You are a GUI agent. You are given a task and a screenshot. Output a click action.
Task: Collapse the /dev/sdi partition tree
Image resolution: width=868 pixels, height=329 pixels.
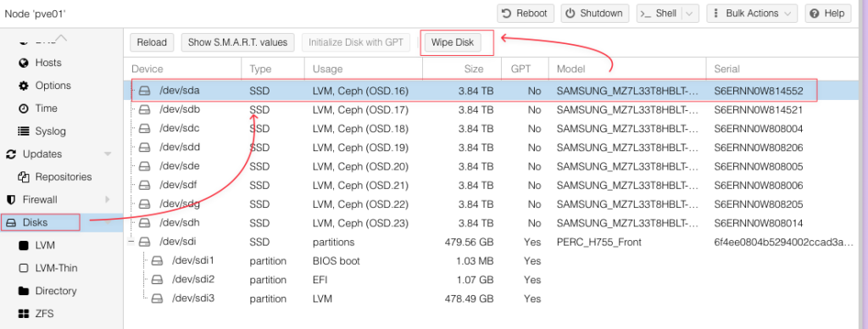[x=131, y=242]
